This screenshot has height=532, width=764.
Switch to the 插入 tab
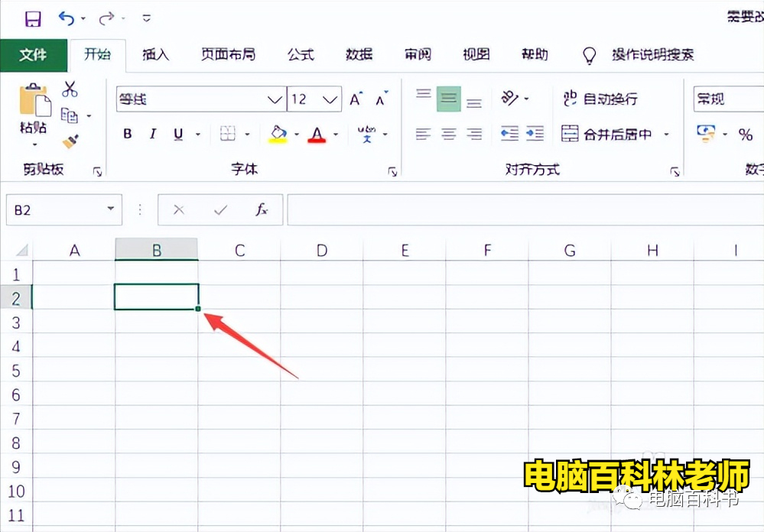pyautogui.click(x=155, y=54)
